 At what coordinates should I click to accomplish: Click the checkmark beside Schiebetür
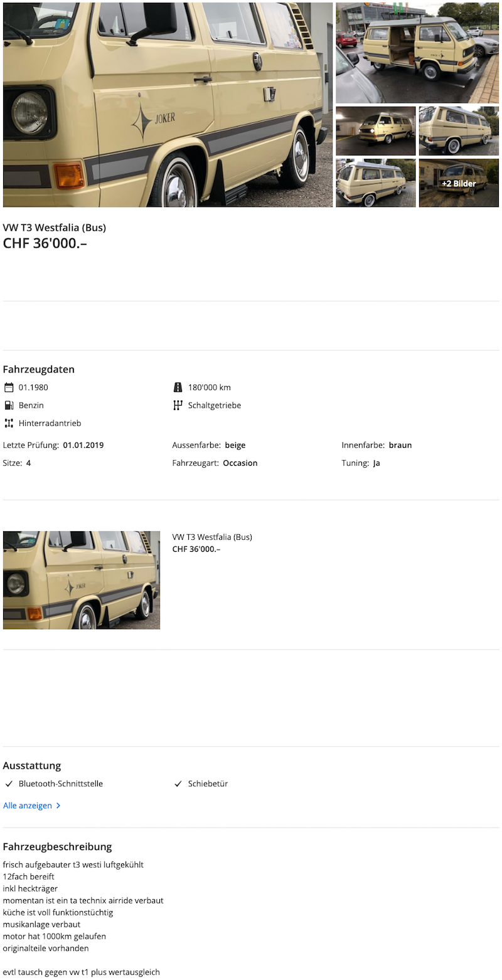[178, 784]
